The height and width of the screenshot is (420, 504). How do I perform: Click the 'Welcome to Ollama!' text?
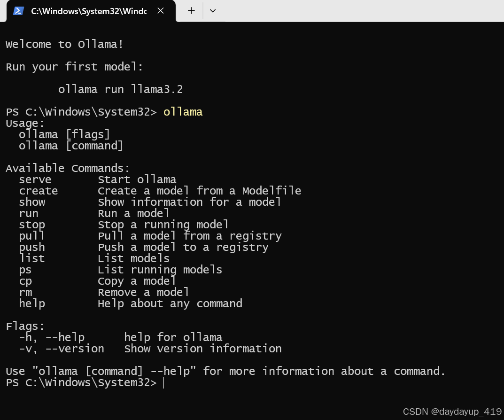[x=64, y=44]
